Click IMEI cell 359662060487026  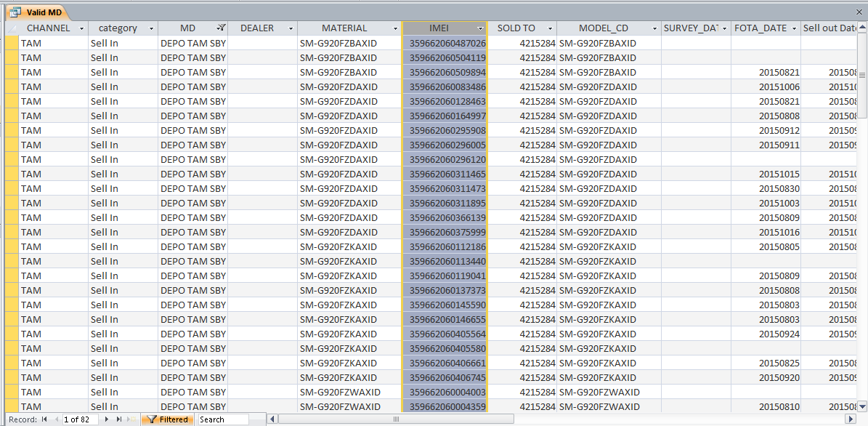(445, 43)
